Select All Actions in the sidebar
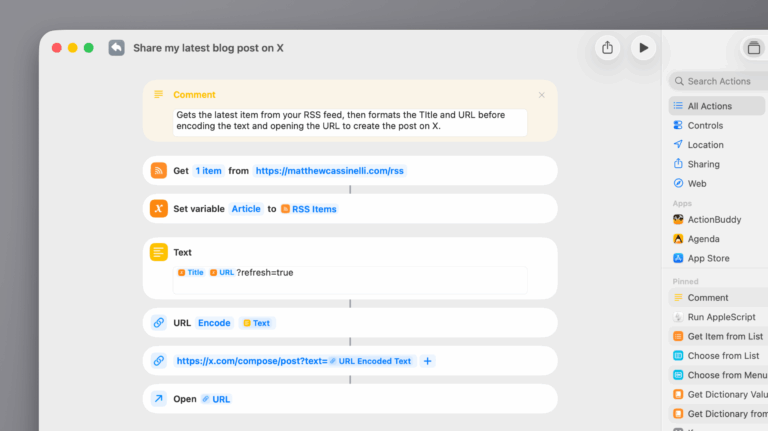 pos(709,106)
